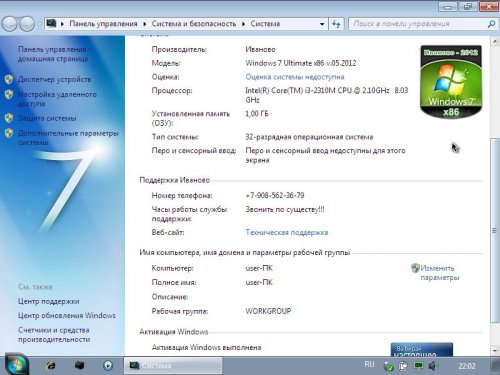Viewport: 500px width, 375px height.
Task: Click Оценка системы недоступна link
Action: click(x=295, y=77)
